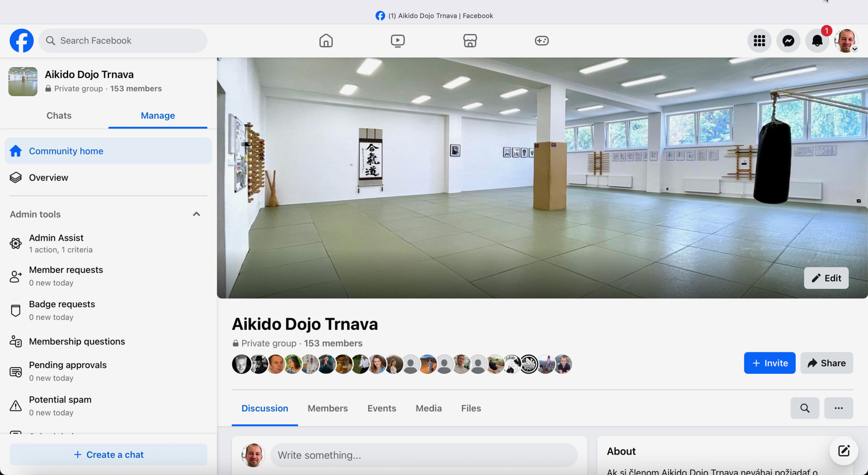Open Overview in sidebar
This screenshot has height=475, width=868.
[x=108, y=178]
